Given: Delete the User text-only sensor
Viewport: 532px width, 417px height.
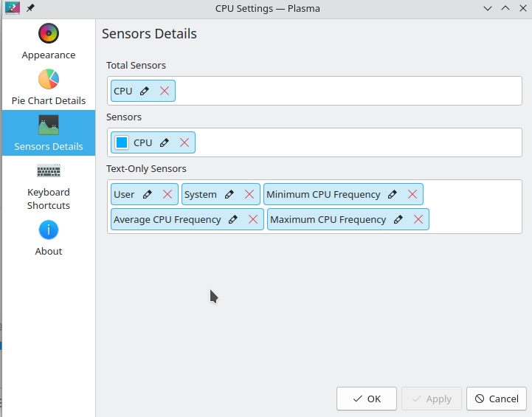Looking at the screenshot, I should [x=167, y=194].
